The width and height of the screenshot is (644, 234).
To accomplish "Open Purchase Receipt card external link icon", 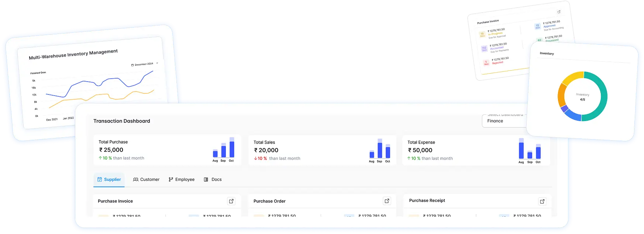I will point(542,201).
